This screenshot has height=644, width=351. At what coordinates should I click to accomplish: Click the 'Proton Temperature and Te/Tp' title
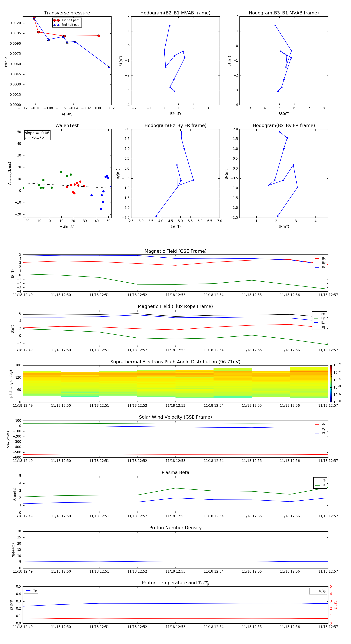175,583
